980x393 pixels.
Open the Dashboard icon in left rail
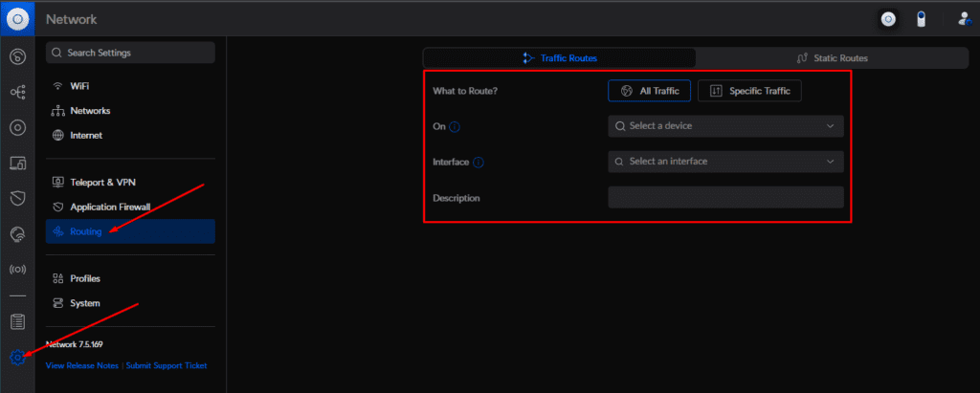pyautogui.click(x=17, y=56)
